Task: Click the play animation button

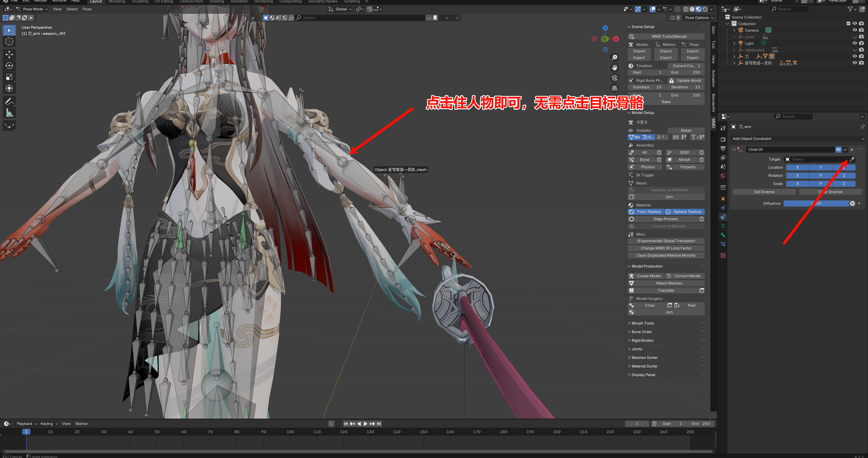Action: pos(365,424)
